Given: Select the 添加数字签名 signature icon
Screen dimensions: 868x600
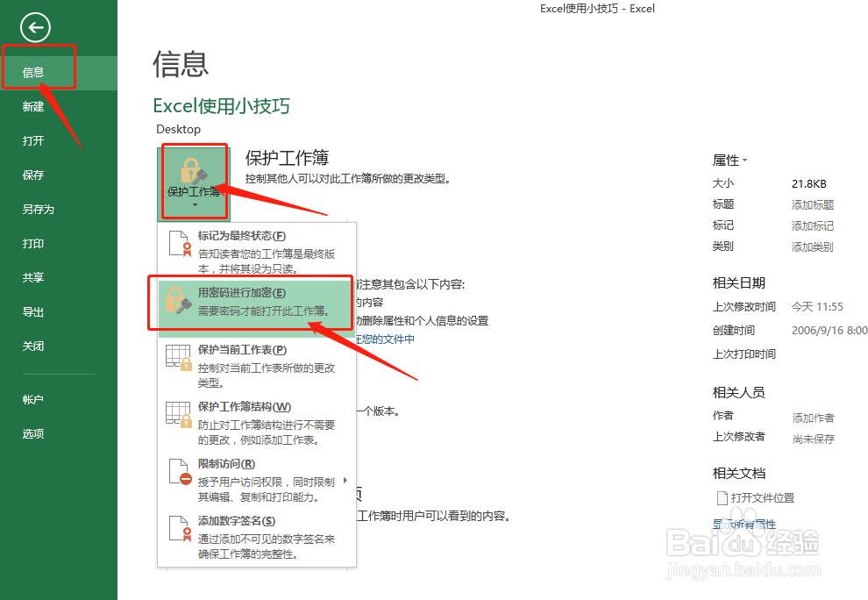Looking at the screenshot, I should (178, 529).
